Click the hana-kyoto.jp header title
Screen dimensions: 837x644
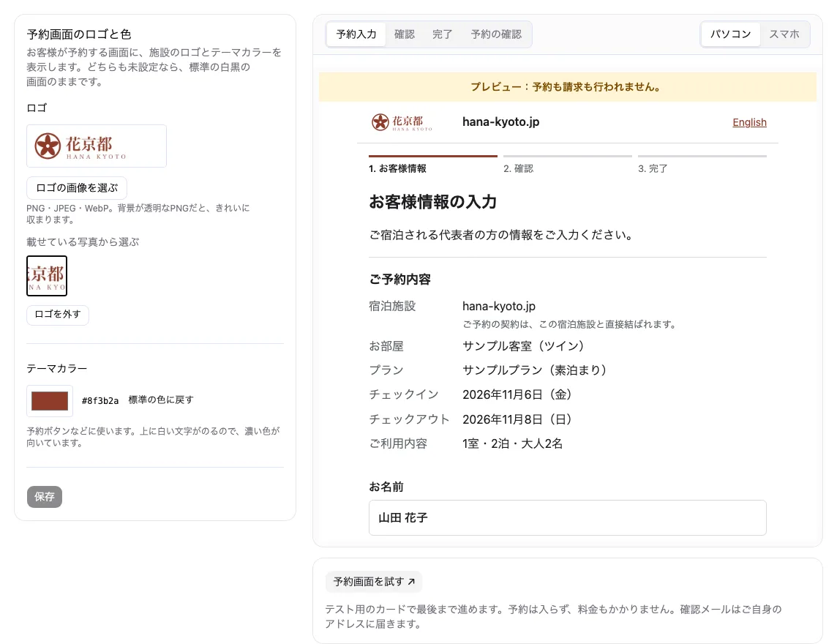click(x=500, y=121)
